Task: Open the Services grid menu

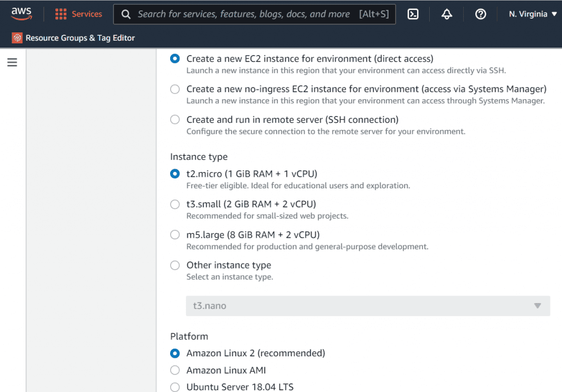Action: pos(61,14)
